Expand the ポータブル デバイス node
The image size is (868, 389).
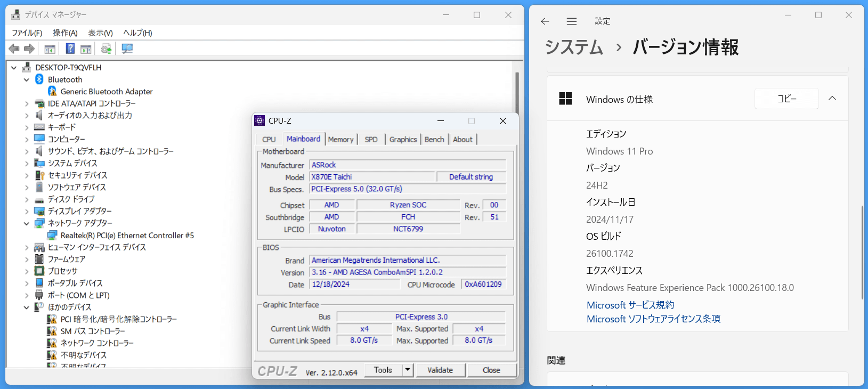[27, 283]
